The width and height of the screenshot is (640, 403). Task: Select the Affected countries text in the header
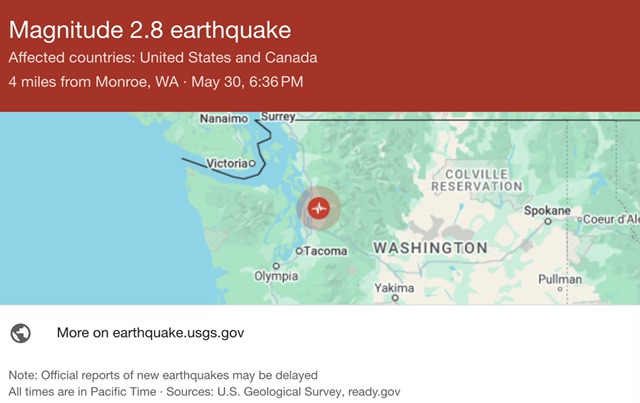tap(163, 57)
